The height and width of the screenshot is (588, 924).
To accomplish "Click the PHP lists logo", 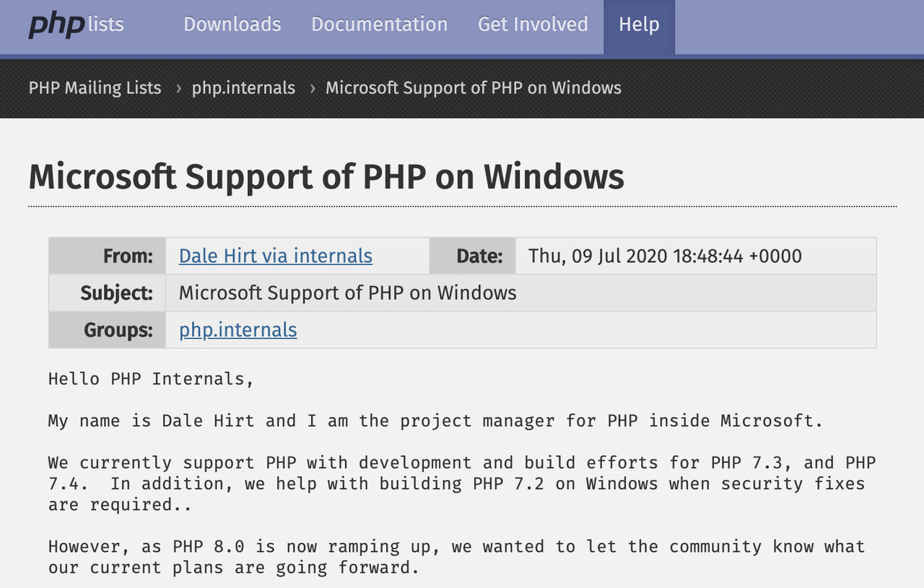I will pos(76,25).
